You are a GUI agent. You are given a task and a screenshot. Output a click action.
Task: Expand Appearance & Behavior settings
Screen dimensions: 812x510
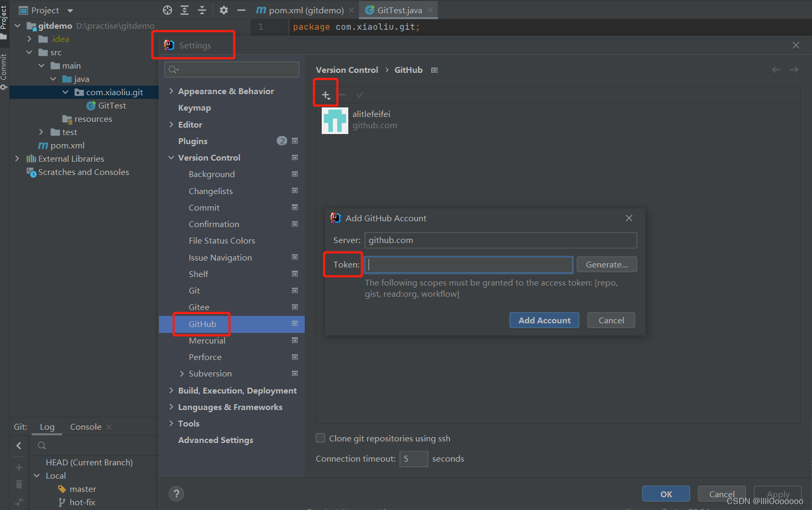pyautogui.click(x=171, y=91)
